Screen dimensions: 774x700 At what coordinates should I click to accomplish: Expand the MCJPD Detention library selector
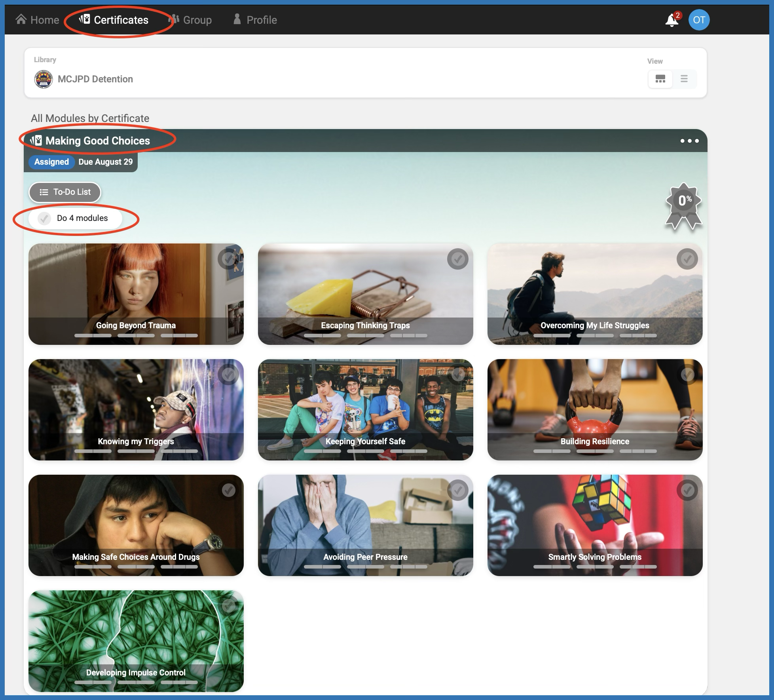coord(95,79)
